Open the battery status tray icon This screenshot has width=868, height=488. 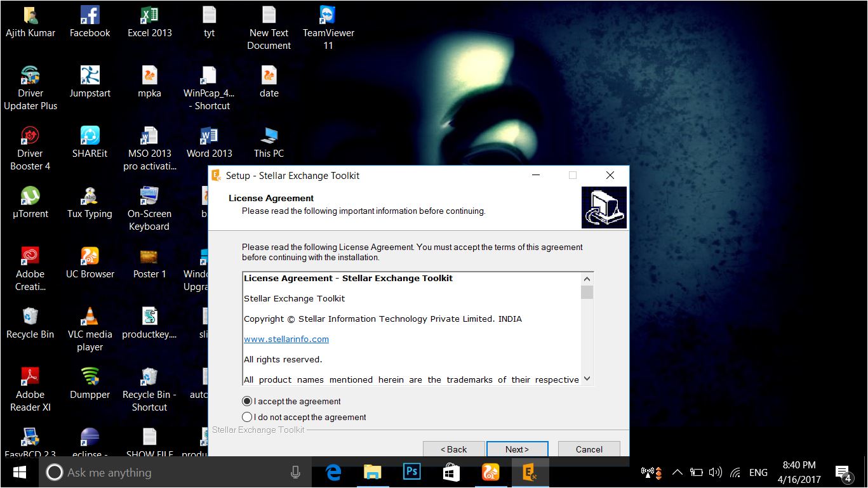[x=697, y=472]
